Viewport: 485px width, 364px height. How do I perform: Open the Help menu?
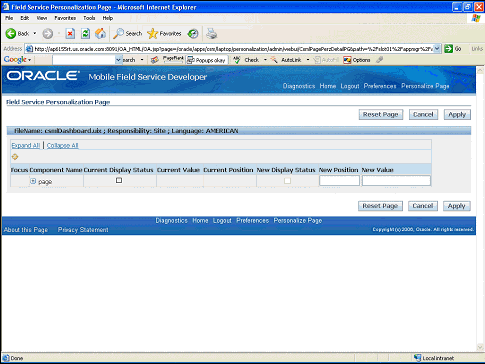107,18
